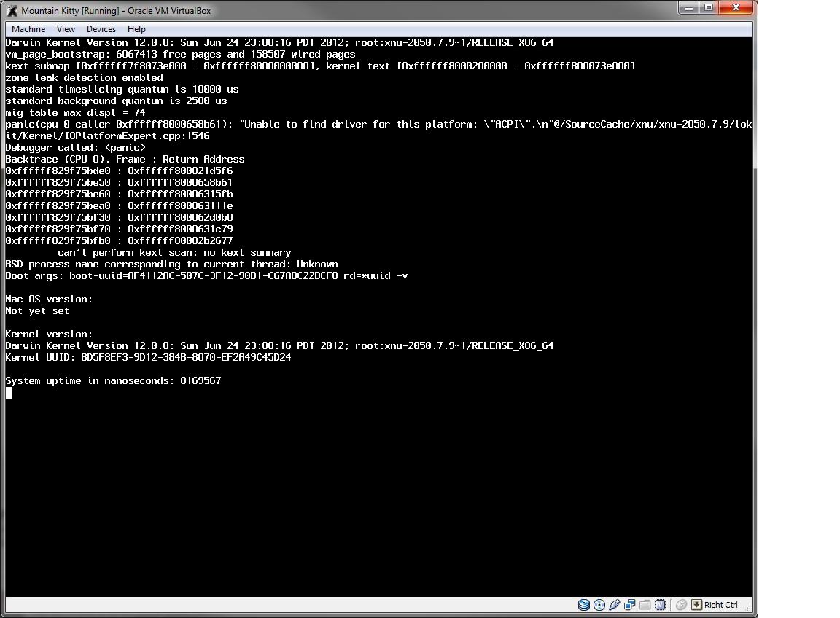840x618 pixels.
Task: Open the Devices menu
Action: [x=101, y=29]
